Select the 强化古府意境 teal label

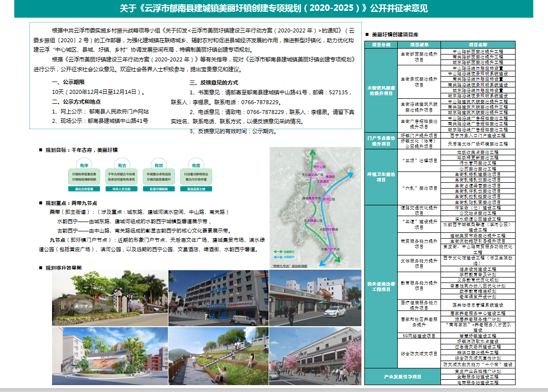84,189
